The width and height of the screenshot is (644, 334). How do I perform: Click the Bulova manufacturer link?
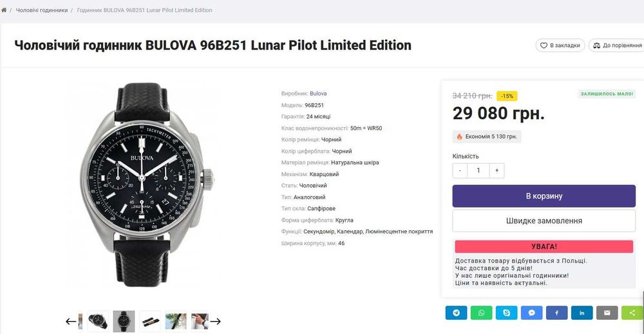[318, 93]
